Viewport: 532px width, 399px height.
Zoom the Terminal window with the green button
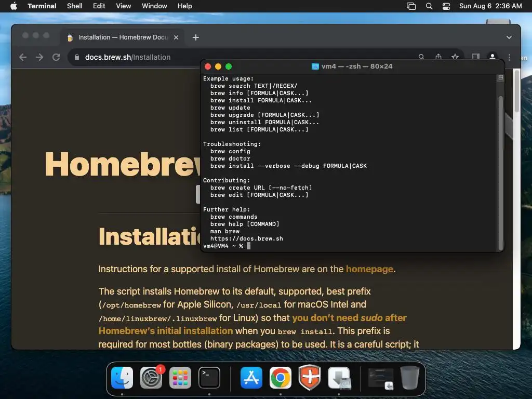pyautogui.click(x=229, y=66)
